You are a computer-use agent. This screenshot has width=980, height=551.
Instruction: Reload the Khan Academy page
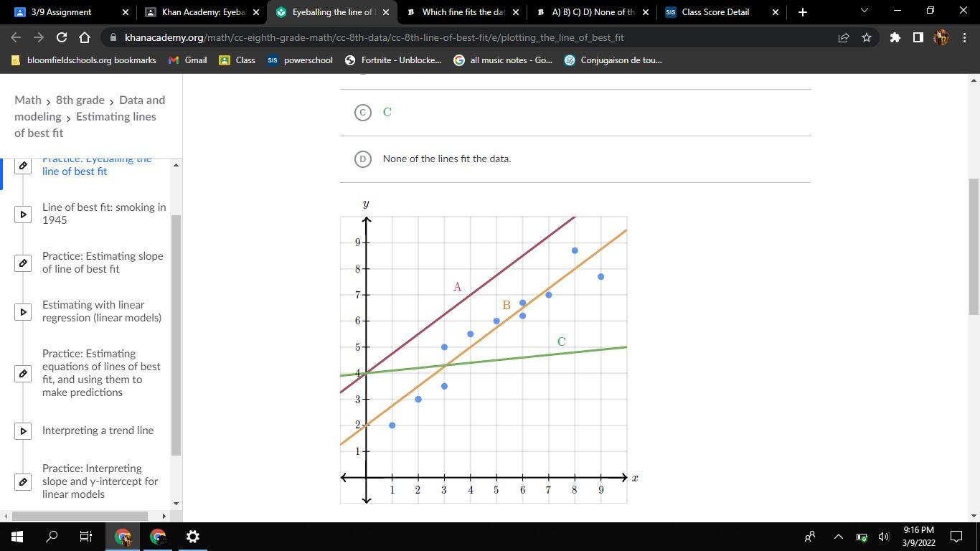pos(62,37)
